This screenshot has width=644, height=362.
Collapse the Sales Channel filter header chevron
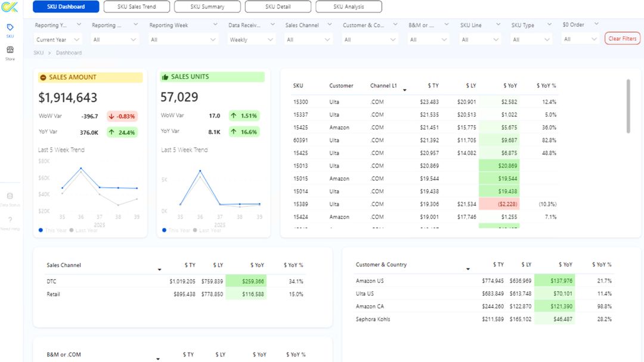329,24
